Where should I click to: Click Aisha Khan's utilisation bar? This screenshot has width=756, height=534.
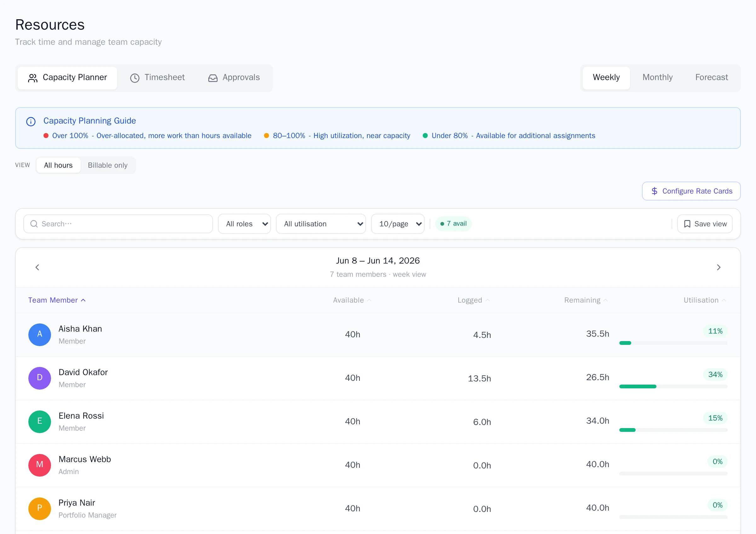tap(673, 343)
